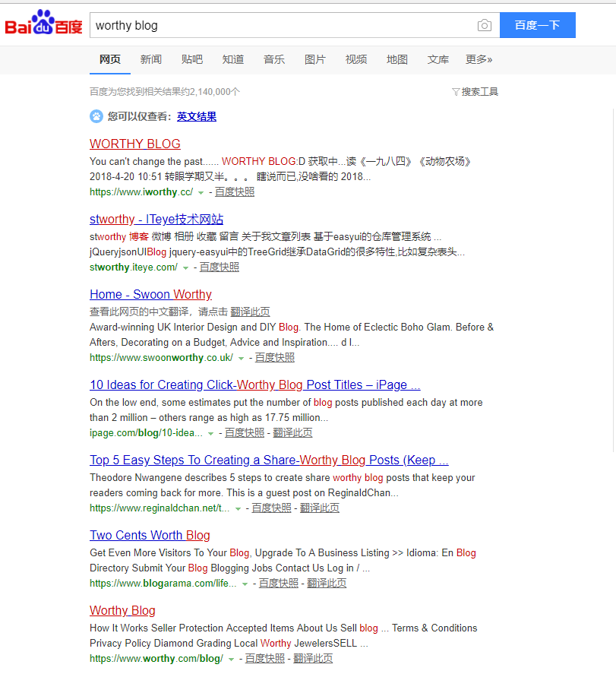Image resolution: width=616 pixels, height=674 pixels.
Task: Click the https://www.blogarama.com/life... URL text
Action: (163, 584)
